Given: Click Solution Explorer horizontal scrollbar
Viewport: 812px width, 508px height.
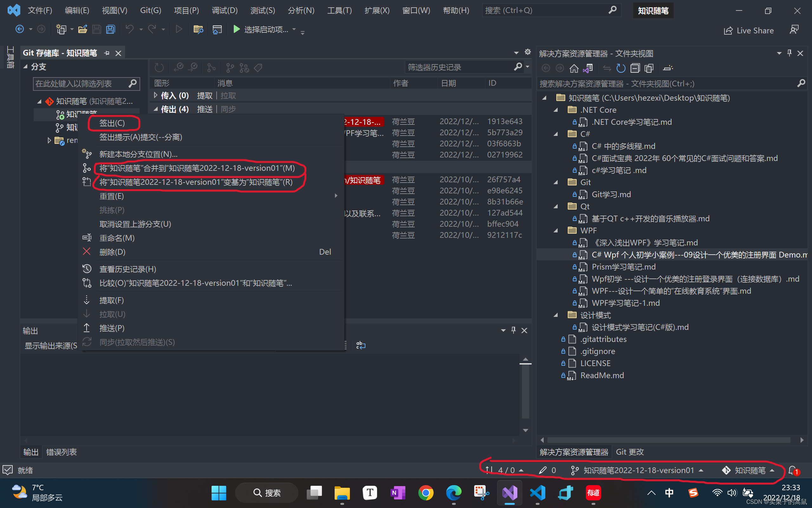Looking at the screenshot, I should point(669,440).
